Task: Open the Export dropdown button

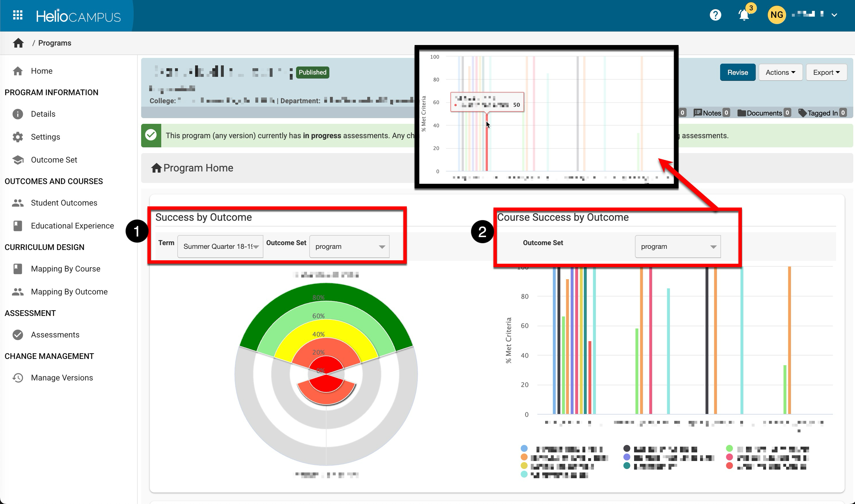Action: pos(826,72)
